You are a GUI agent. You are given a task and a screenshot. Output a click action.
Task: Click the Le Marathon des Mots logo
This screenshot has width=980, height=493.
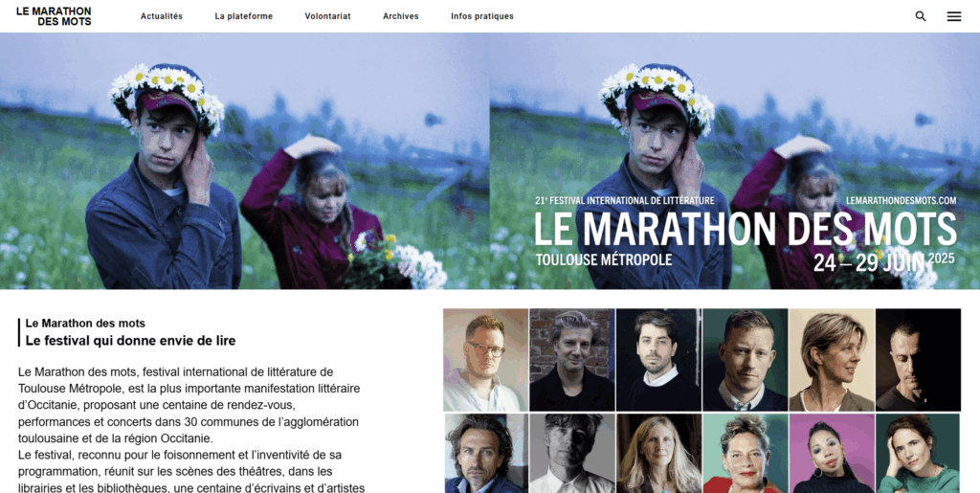pos(54,16)
